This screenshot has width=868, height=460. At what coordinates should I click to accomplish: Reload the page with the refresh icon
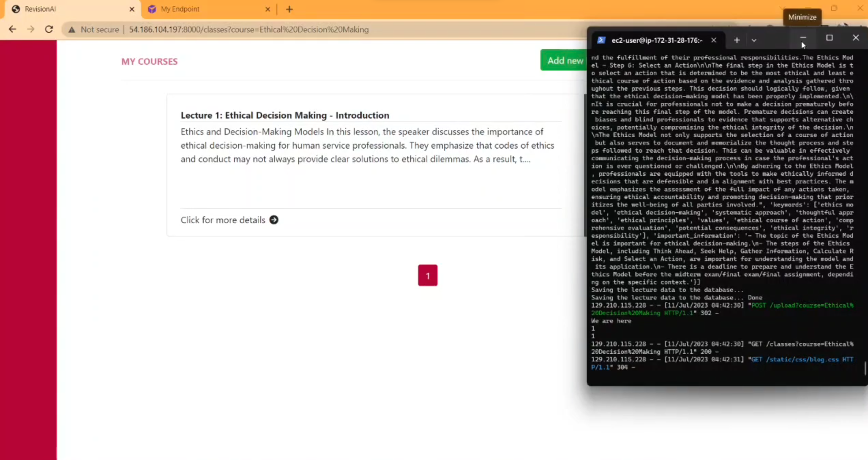click(49, 30)
